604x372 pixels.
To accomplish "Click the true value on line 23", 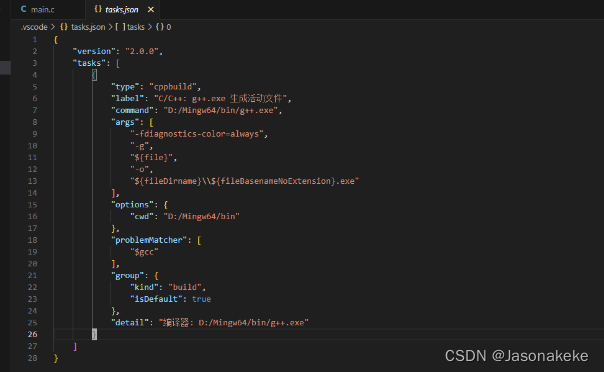I will (201, 299).
